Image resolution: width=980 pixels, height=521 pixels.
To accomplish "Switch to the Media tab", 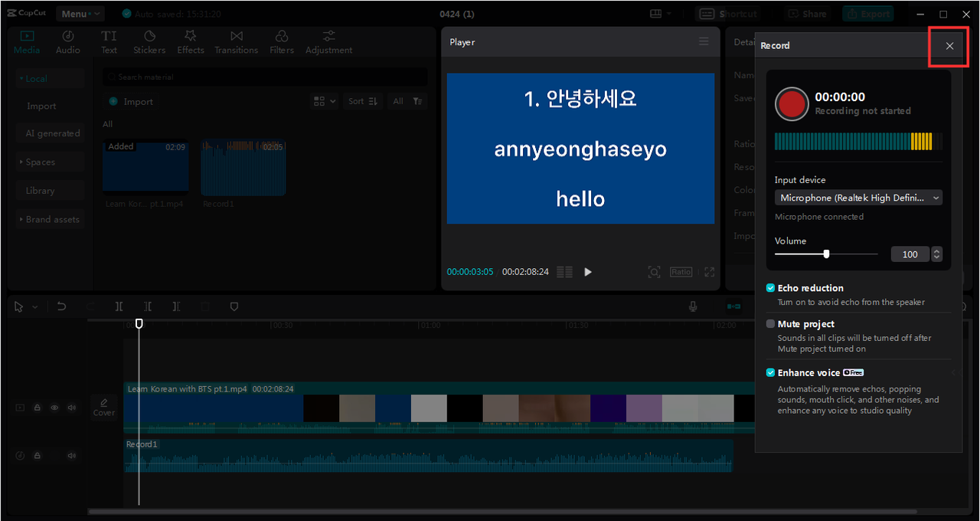I will tap(27, 42).
